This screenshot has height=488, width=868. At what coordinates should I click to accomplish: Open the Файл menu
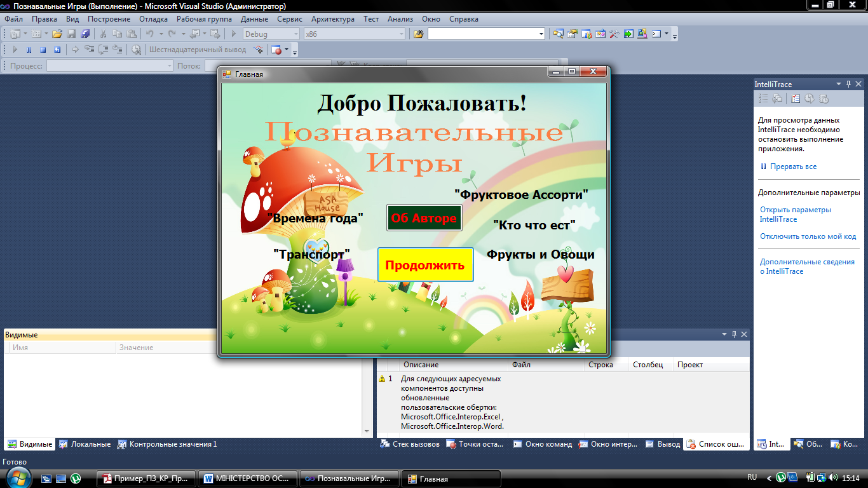[13, 19]
